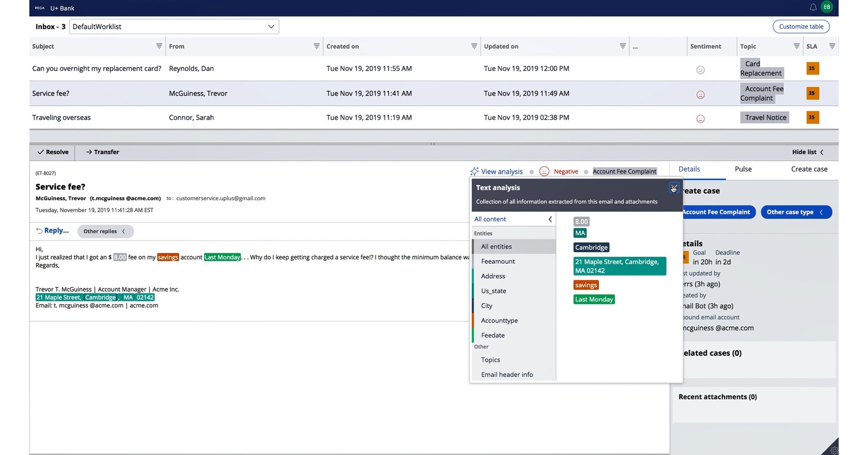Image resolution: width=868 pixels, height=455 pixels.
Task: Click the Customize table button
Action: click(x=801, y=26)
